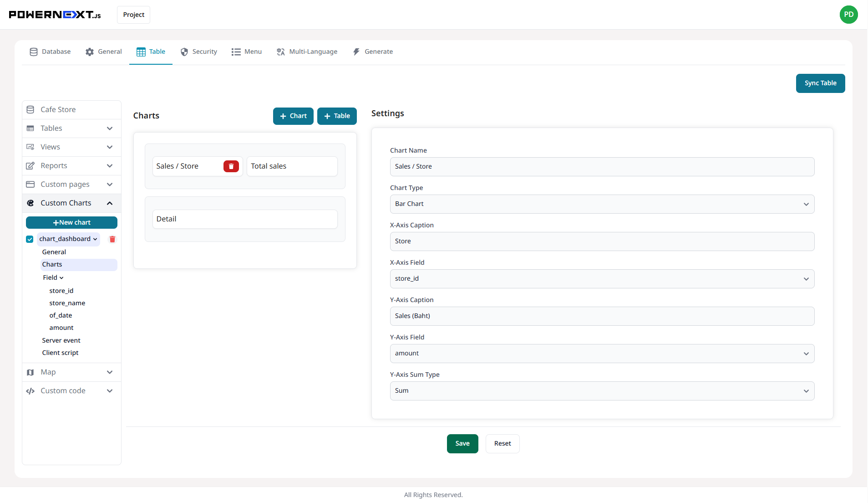
Task: Select the store_name field
Action: 67,303
